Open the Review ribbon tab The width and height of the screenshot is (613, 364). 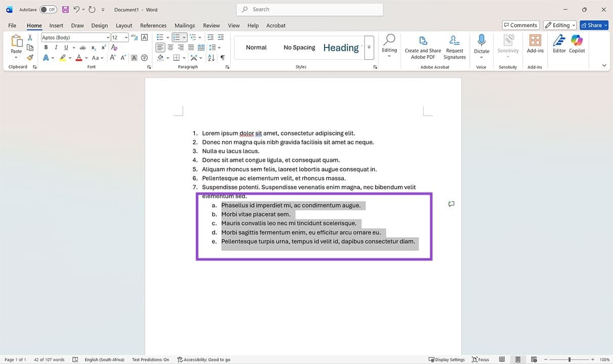pyautogui.click(x=211, y=25)
